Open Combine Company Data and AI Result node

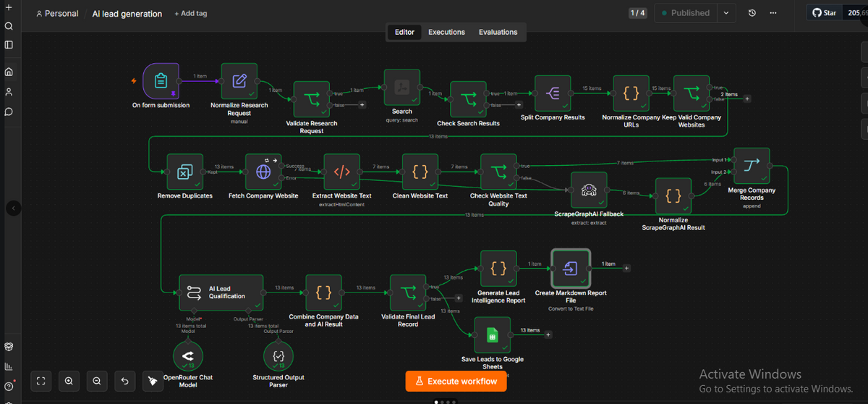[x=323, y=293]
